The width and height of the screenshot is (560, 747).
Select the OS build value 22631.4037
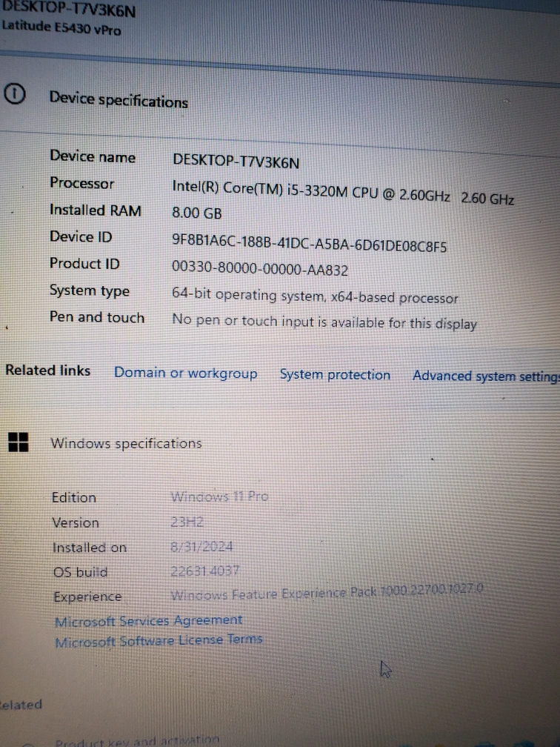pyautogui.click(x=204, y=571)
